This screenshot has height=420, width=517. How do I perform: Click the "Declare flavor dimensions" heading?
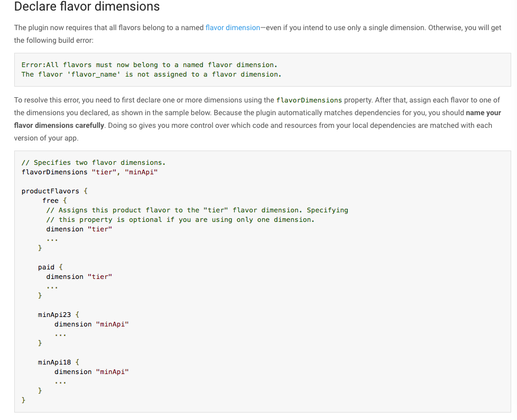click(87, 7)
